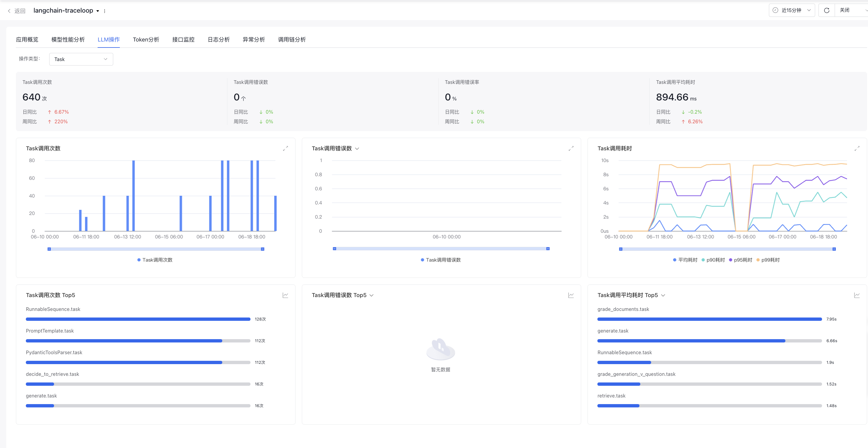Expand the Task调用次数 chart to fullscreen
Screen dimensions: 868x448
(285, 149)
